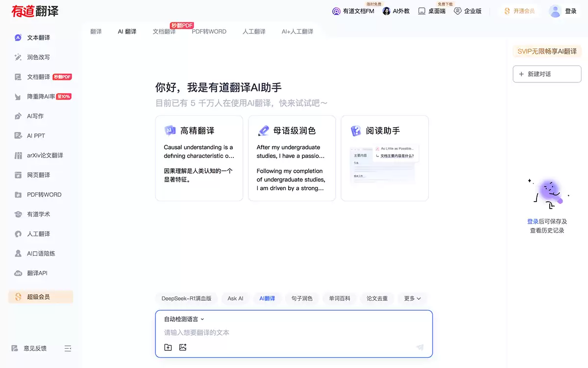Open the 自动检测语言 language dropdown
The image size is (588, 368).
pos(184,319)
